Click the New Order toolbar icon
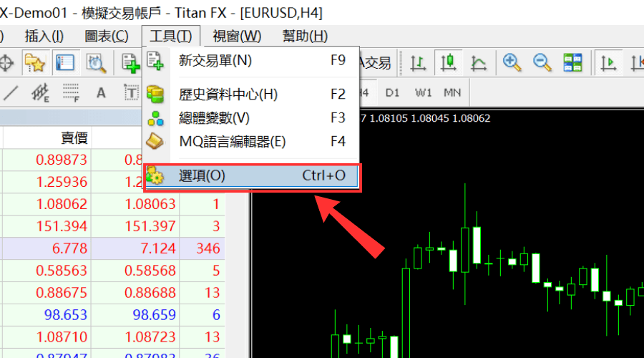644x358 pixels. [x=131, y=63]
